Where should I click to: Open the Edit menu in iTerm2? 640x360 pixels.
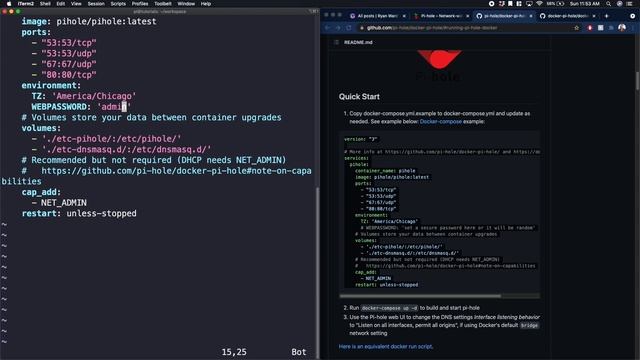pyautogui.click(x=61, y=4)
